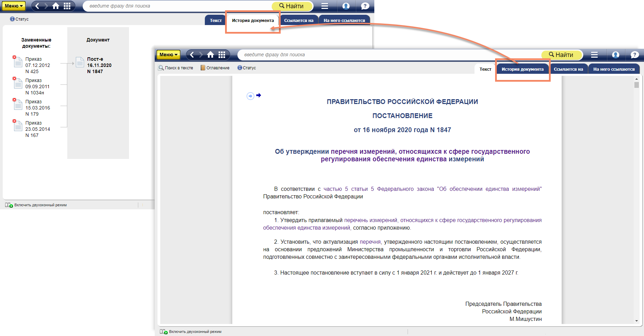644x336 pixels.
Task: Open Приказ 15.03.2016 N 179 document
Action: click(x=38, y=108)
